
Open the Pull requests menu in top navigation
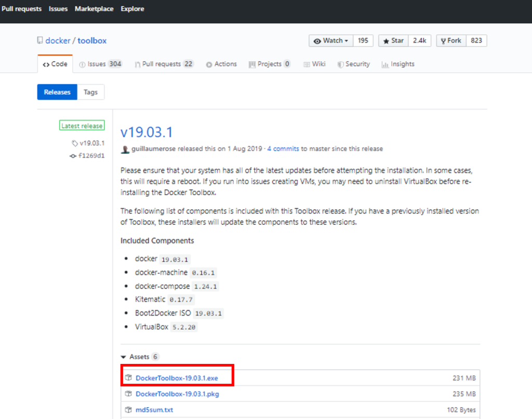[21, 8]
